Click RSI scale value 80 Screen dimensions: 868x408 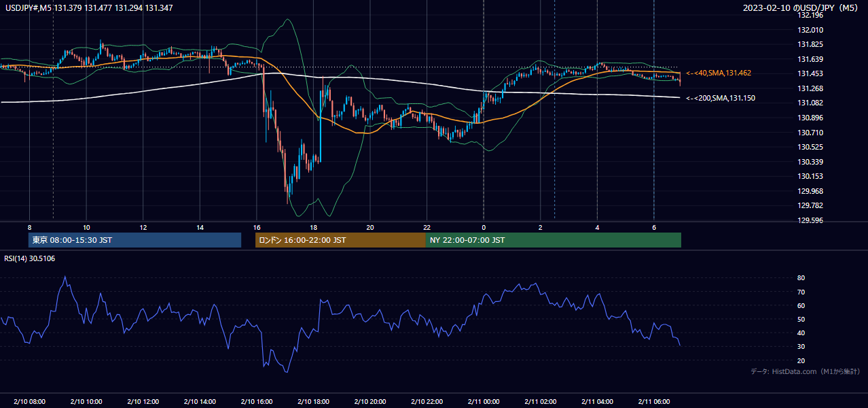tap(801, 278)
